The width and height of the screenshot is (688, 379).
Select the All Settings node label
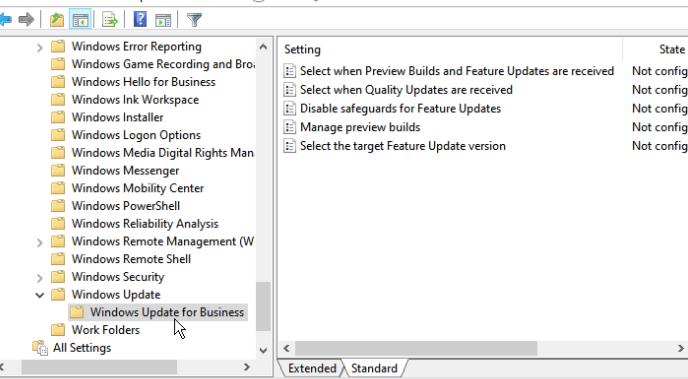(x=82, y=348)
